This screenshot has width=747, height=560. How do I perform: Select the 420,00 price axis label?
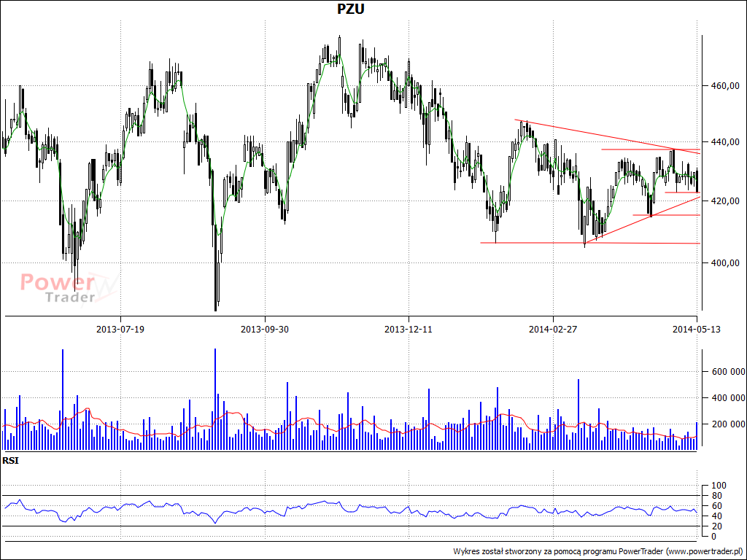(724, 201)
